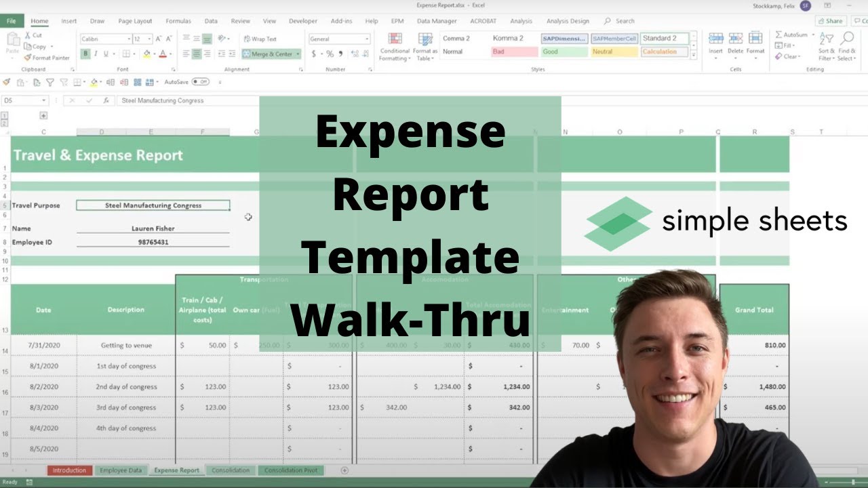
Task: Activate the Format Painter tool
Action: tap(46, 58)
